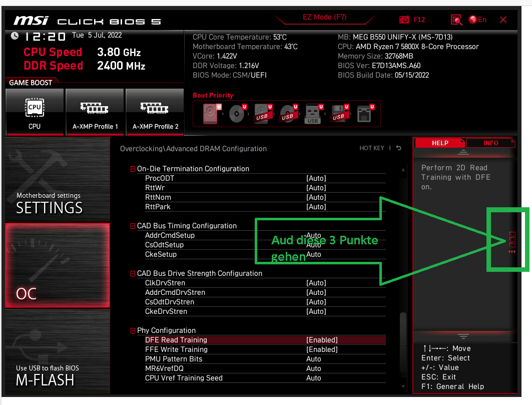
Task: Open the RttWr [Auto] value dropdown
Action: 316,188
